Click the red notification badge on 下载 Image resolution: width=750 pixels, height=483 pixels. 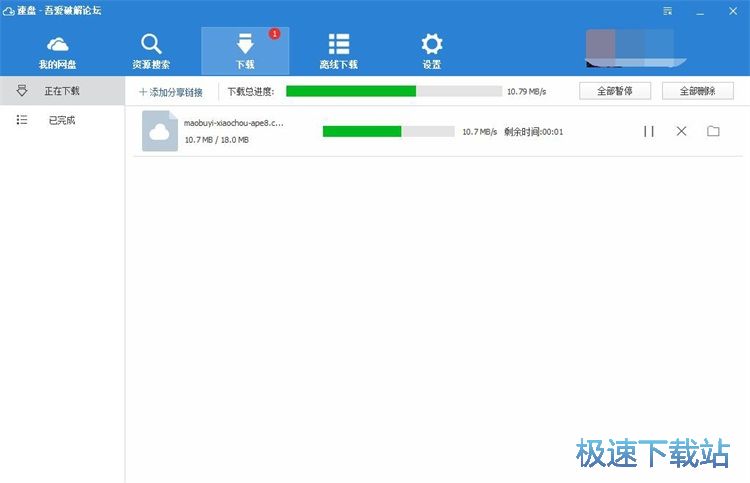274,34
